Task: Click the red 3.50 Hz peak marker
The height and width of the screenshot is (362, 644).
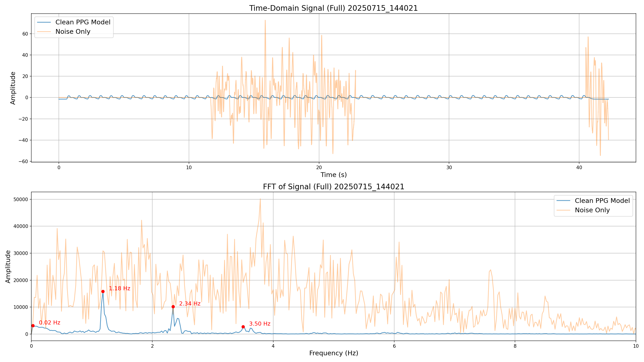Action: (x=243, y=327)
